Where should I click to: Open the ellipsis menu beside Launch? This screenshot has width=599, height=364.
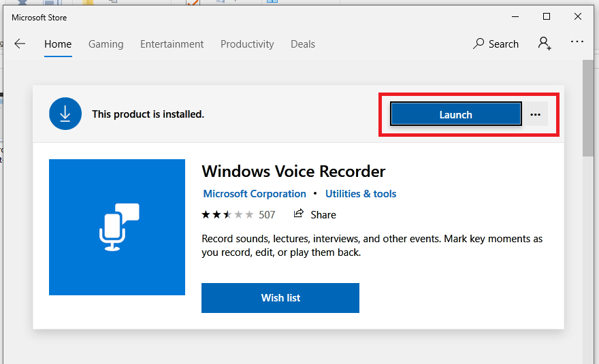click(535, 114)
